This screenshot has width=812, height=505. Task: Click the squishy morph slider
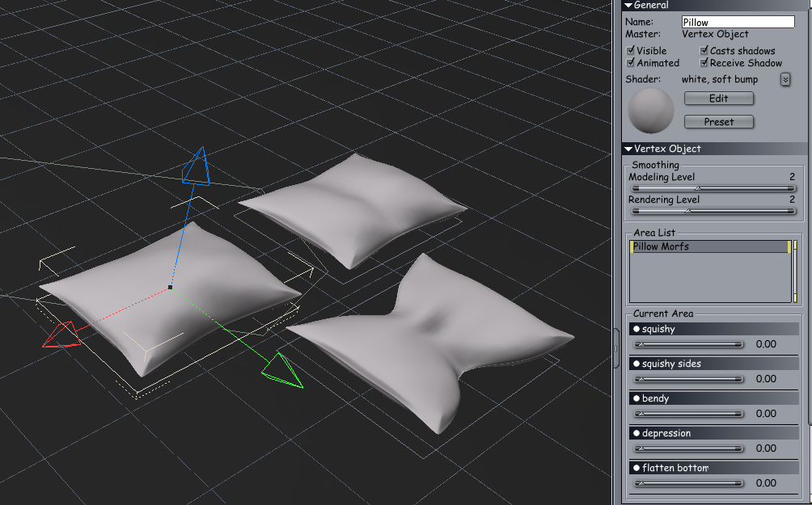[688, 344]
